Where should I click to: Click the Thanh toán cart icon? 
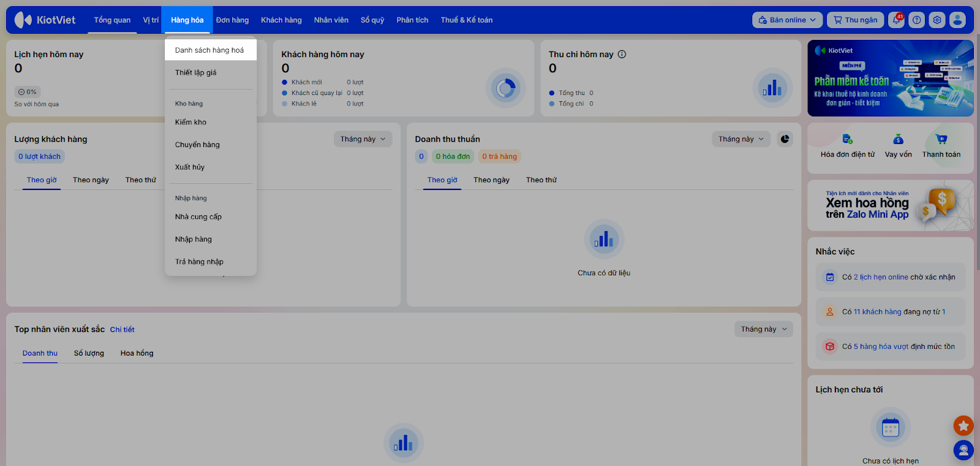coord(941,139)
